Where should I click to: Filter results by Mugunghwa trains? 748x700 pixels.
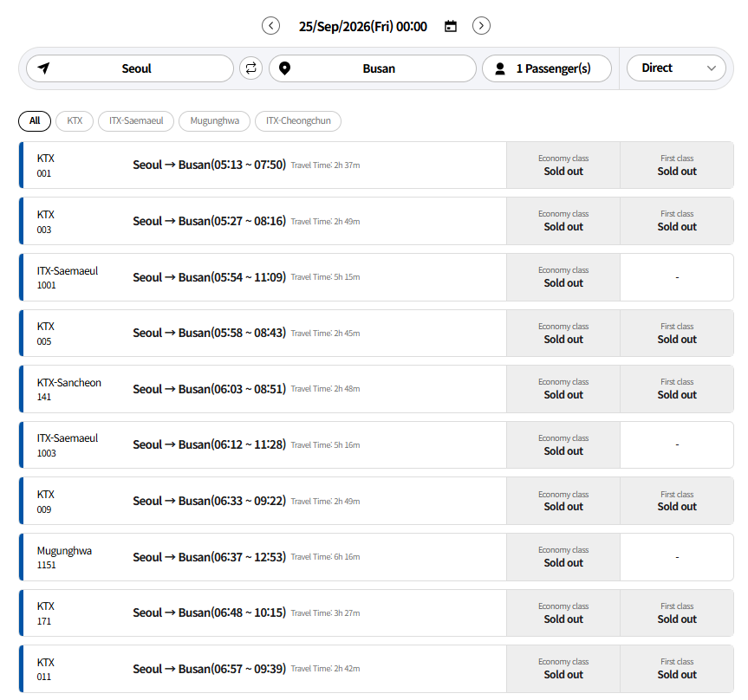pos(215,120)
